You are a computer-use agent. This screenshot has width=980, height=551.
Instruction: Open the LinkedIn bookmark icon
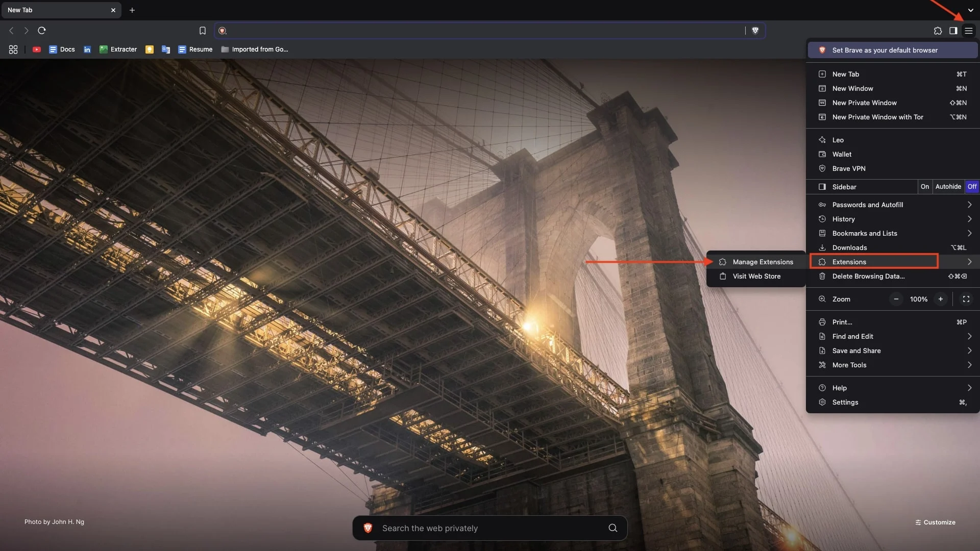tap(87, 49)
